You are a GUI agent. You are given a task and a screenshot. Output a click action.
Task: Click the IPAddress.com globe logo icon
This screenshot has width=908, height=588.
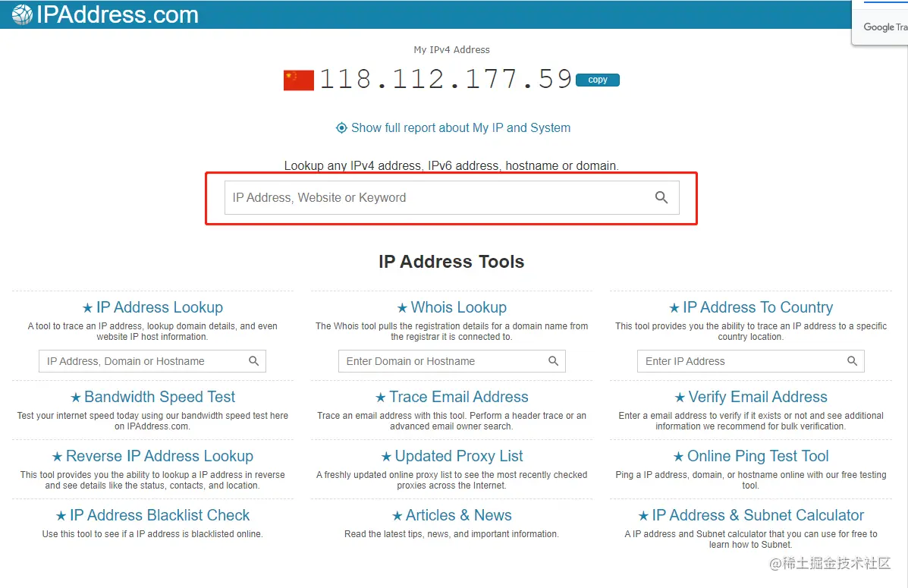22,14
